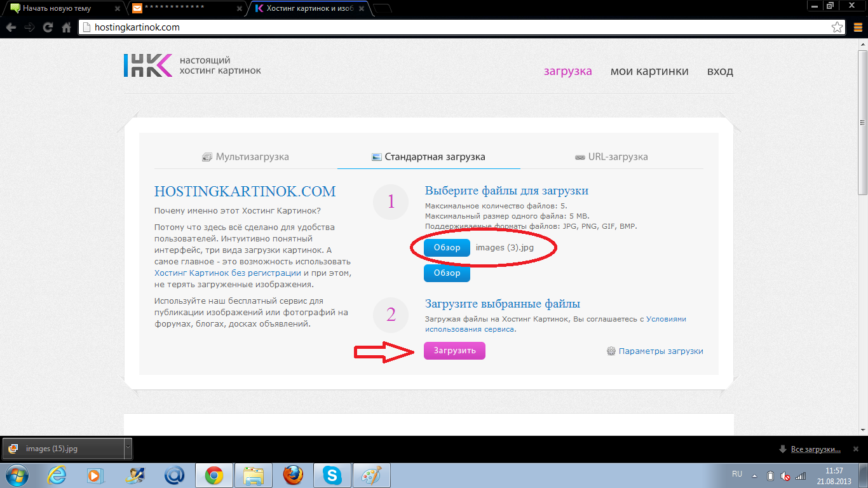Click the battery tray icon

[770, 475]
